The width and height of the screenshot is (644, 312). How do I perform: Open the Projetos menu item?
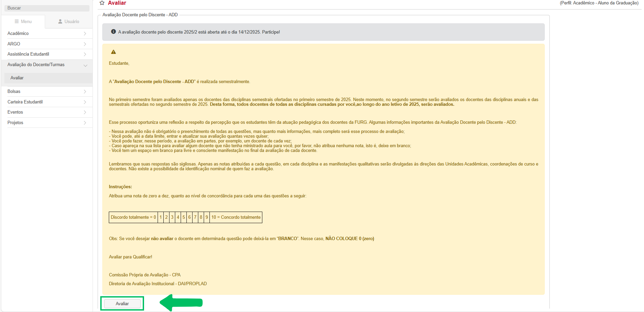(x=15, y=123)
